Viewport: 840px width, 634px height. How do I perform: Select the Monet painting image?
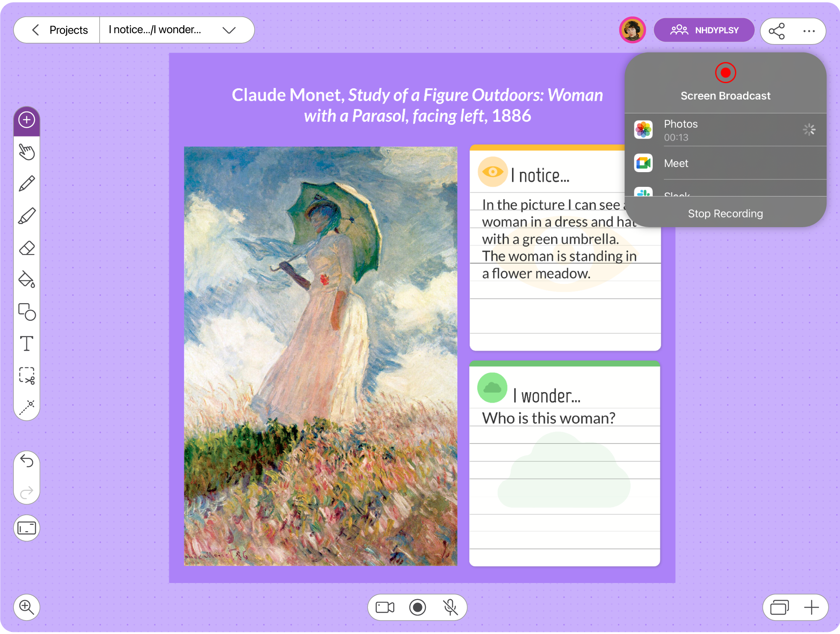coord(320,356)
